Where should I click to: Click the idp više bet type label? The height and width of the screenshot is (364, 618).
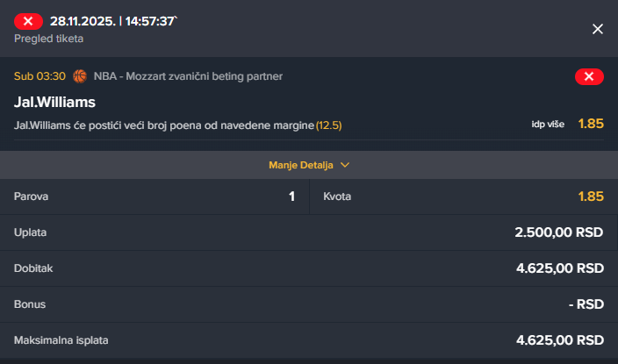pyautogui.click(x=550, y=124)
